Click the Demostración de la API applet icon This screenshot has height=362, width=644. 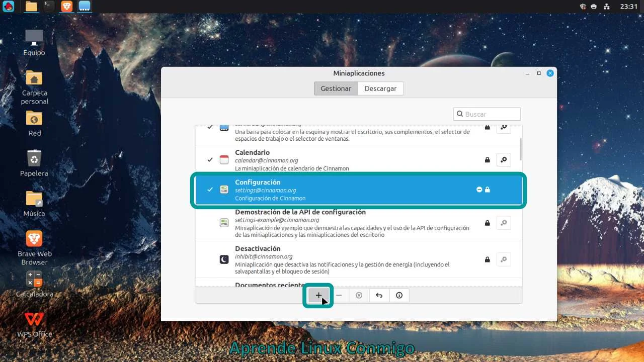tap(224, 223)
